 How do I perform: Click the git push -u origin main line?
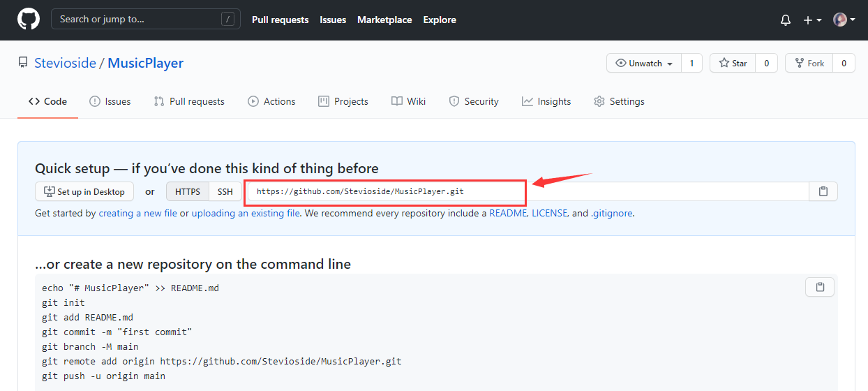pyautogui.click(x=104, y=376)
